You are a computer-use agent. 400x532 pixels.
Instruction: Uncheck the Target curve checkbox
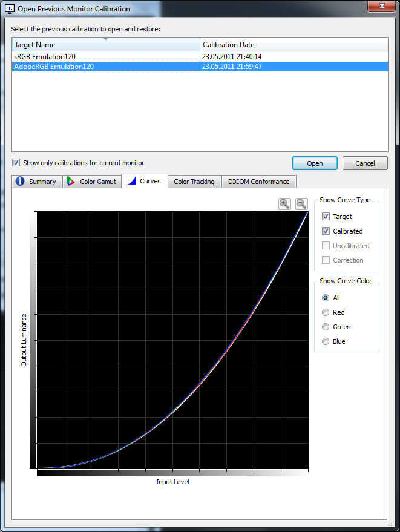tap(326, 217)
